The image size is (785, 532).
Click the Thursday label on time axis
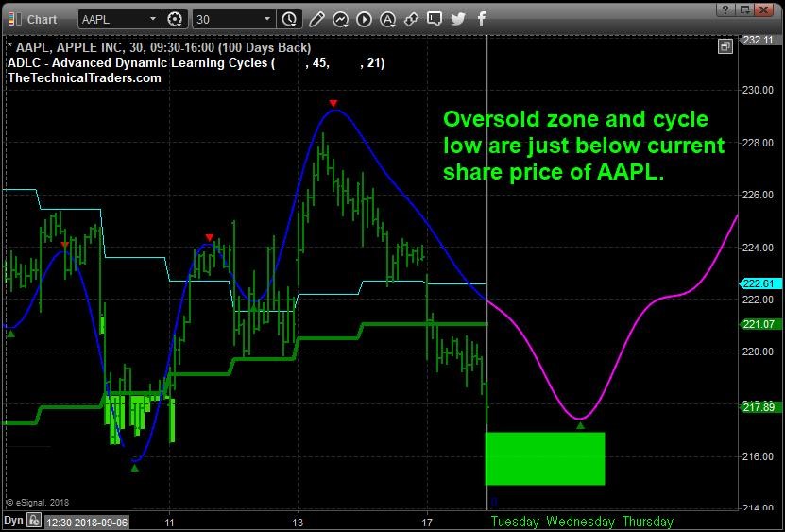pos(648,522)
